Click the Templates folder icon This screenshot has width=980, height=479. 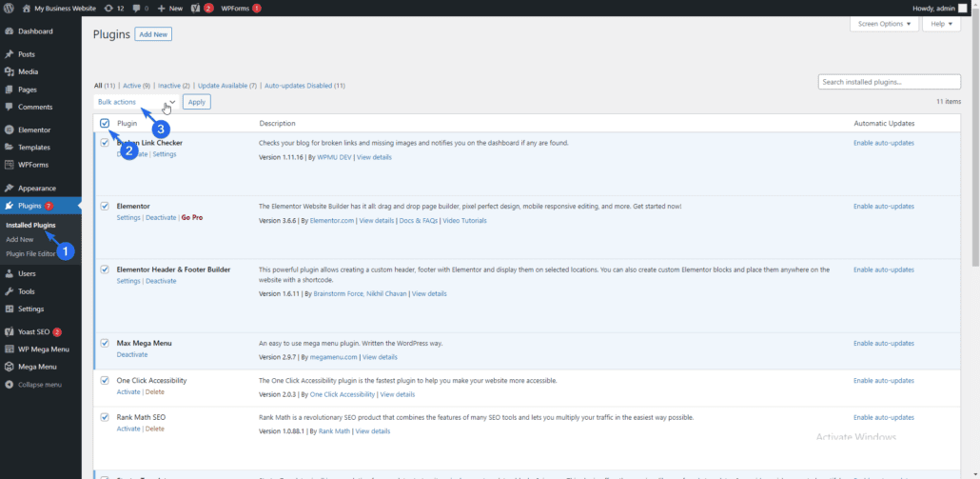pos(10,148)
